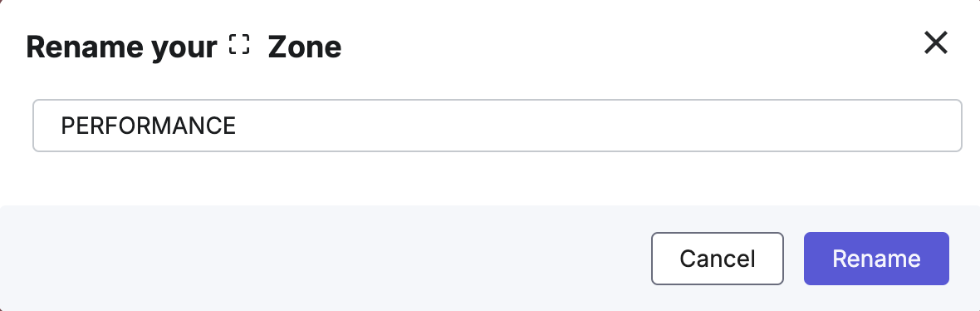Cancel renaming the zone
980x311 pixels.
[x=718, y=259]
